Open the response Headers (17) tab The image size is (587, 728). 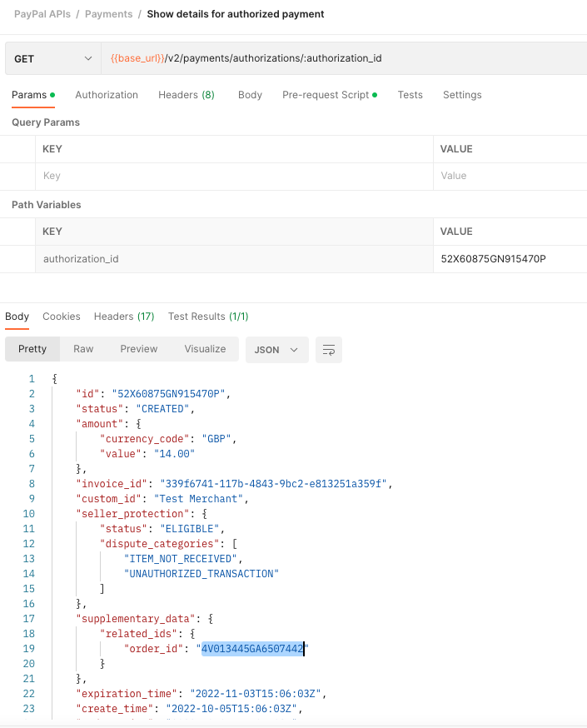click(124, 317)
